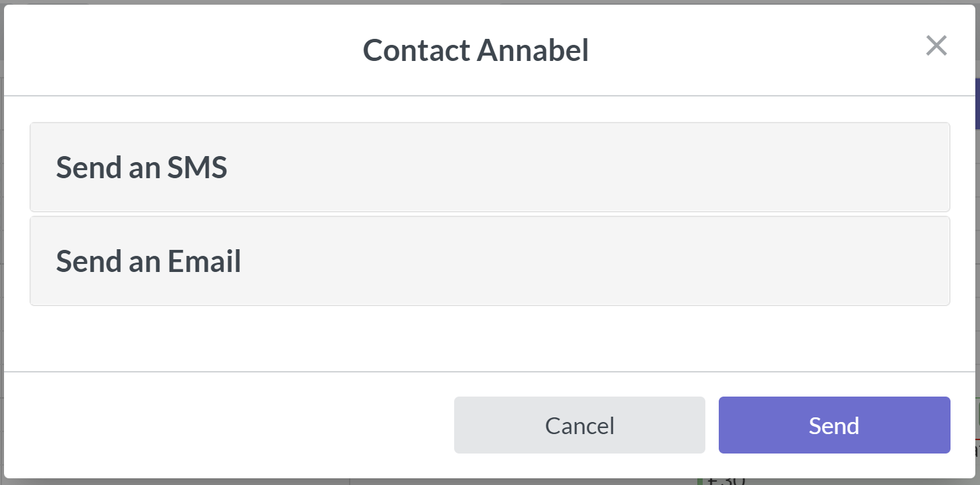Screen dimensions: 980x485
Task: Dismiss the modal using the X icon
Action: tap(936, 46)
